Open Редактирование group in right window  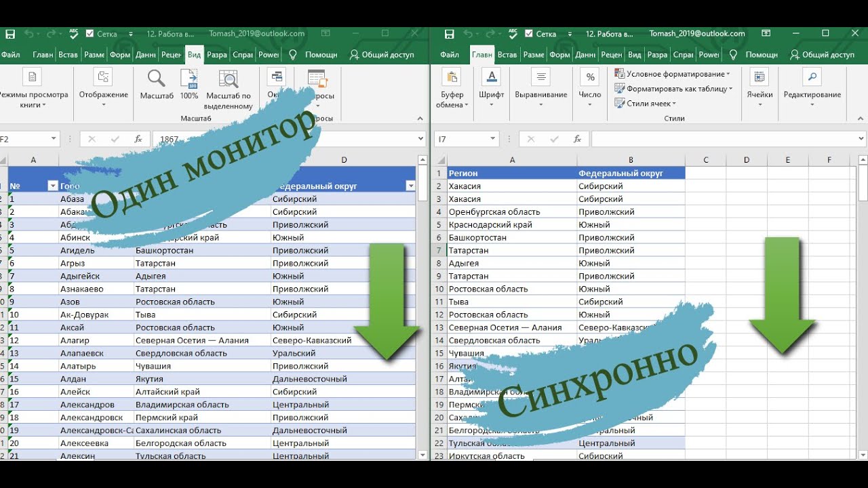(x=812, y=88)
